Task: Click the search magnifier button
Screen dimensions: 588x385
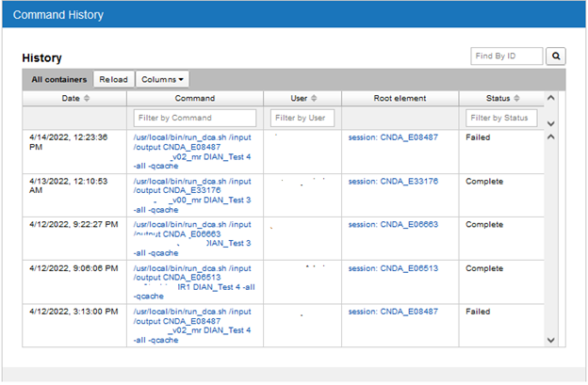Action: [x=555, y=56]
